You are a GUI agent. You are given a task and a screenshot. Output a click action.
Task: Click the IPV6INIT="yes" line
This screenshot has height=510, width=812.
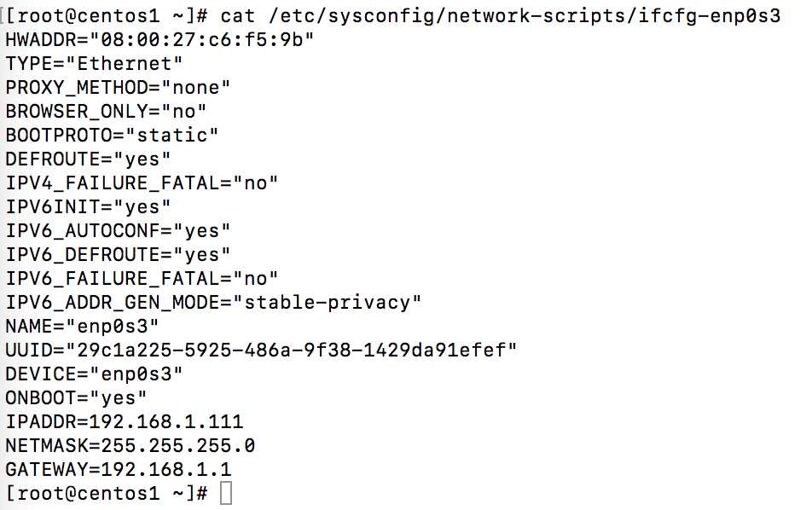coord(88,207)
